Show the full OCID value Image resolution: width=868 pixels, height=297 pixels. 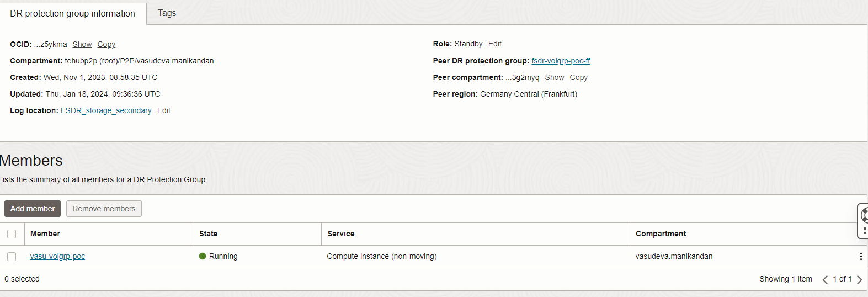[82, 44]
